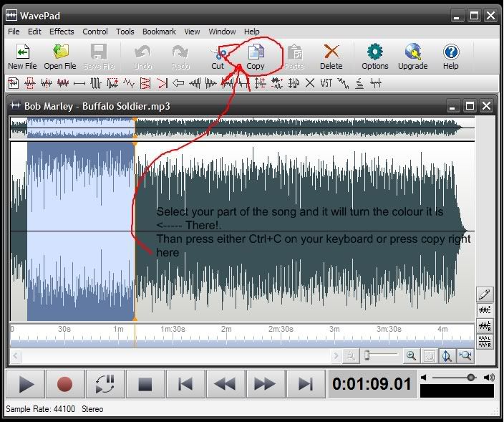Click the horizontal line silence icon
The image size is (504, 422).
[79, 84]
